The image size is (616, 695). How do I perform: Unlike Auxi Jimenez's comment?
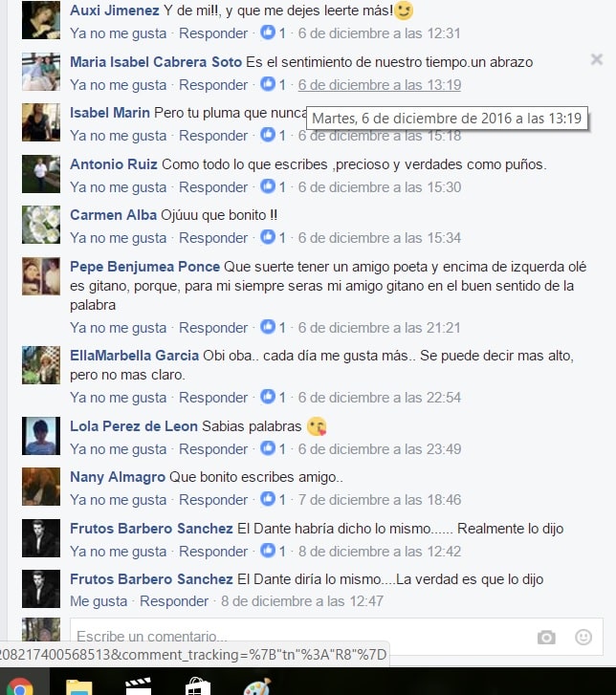point(118,33)
